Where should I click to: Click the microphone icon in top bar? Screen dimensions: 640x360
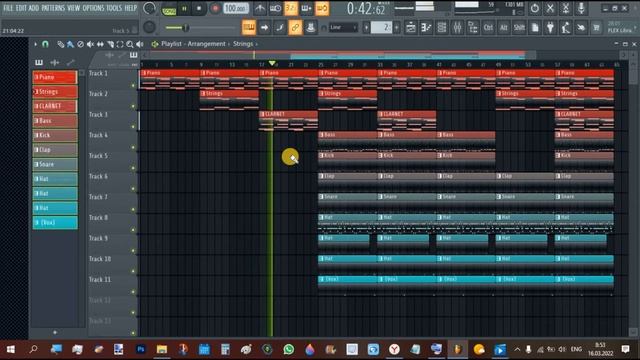[x=581, y=8]
